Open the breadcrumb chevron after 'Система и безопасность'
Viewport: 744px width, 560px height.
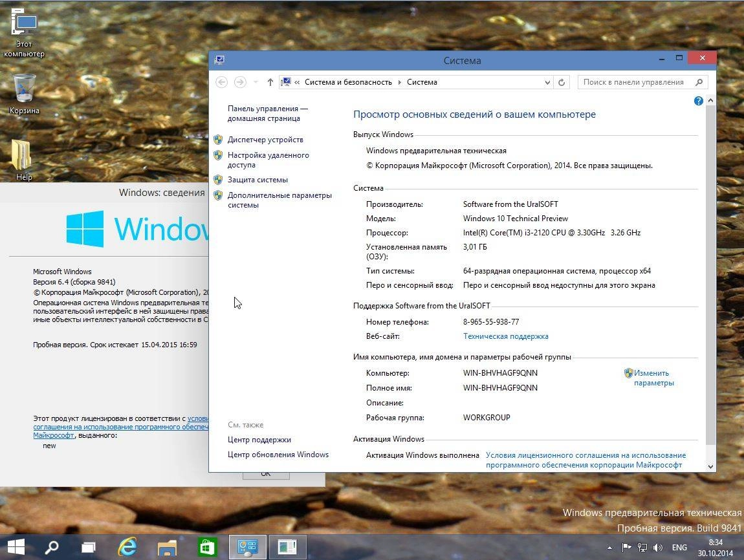(400, 82)
